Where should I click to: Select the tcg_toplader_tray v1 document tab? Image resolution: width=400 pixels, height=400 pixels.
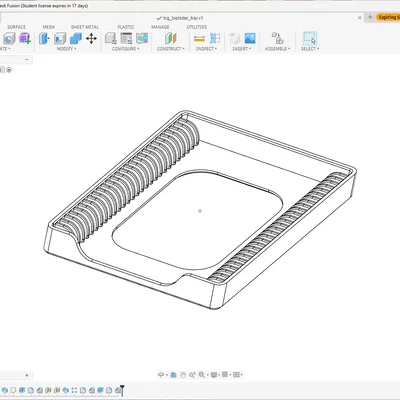point(180,18)
